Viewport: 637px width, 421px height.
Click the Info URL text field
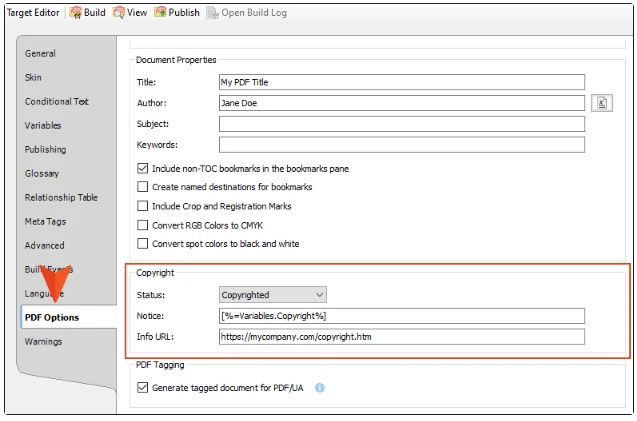(x=401, y=337)
